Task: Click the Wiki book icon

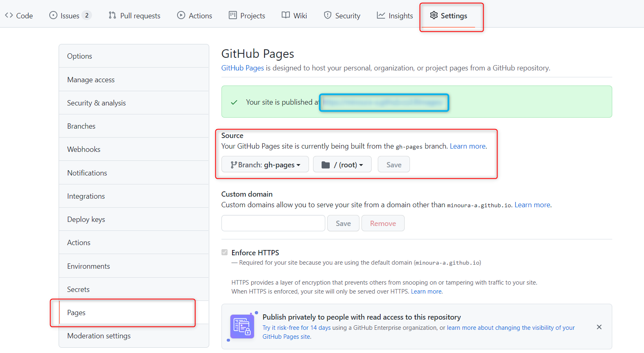Action: (x=286, y=15)
